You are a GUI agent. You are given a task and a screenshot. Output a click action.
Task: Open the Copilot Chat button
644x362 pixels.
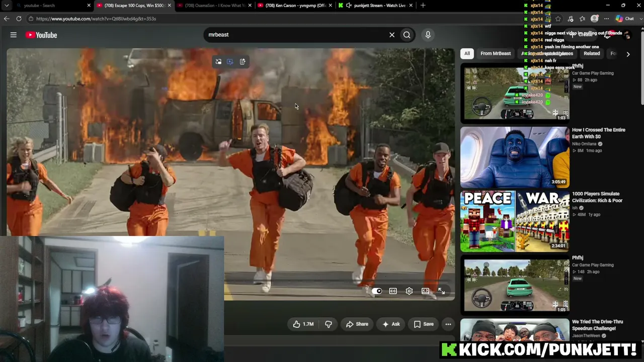(625, 19)
